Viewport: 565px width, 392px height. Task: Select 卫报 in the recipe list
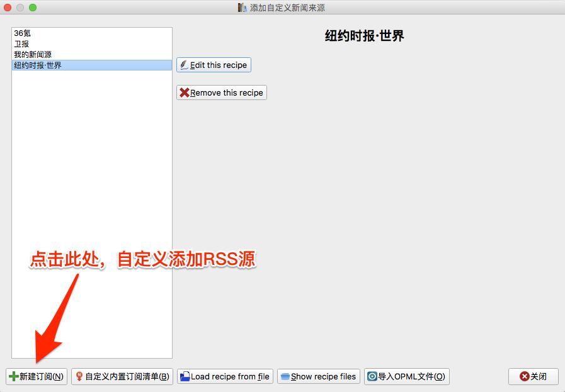(x=92, y=44)
